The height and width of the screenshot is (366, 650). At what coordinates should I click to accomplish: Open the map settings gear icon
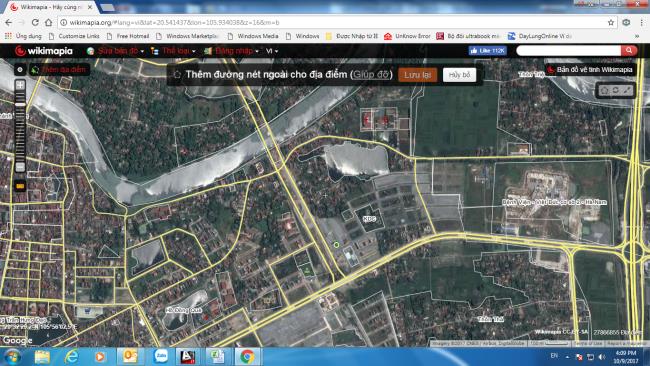(x=20, y=70)
